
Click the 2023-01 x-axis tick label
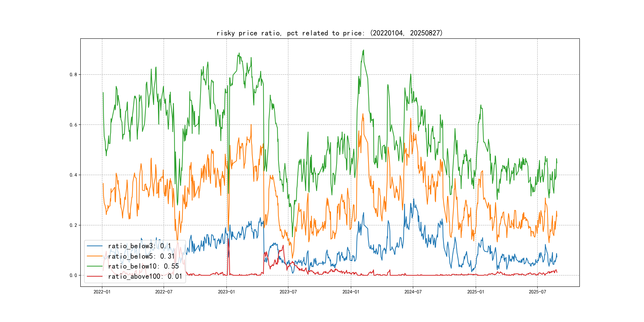[227, 292]
